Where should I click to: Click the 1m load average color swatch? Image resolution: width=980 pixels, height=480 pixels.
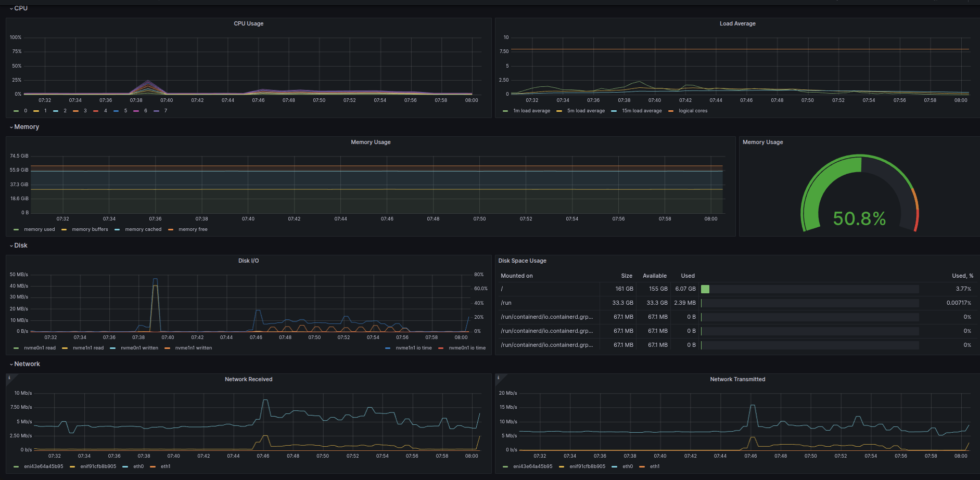505,111
